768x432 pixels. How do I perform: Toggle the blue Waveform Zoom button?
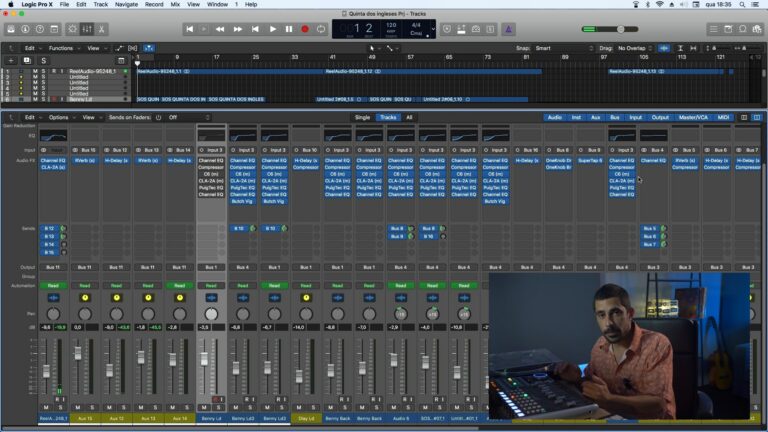664,48
